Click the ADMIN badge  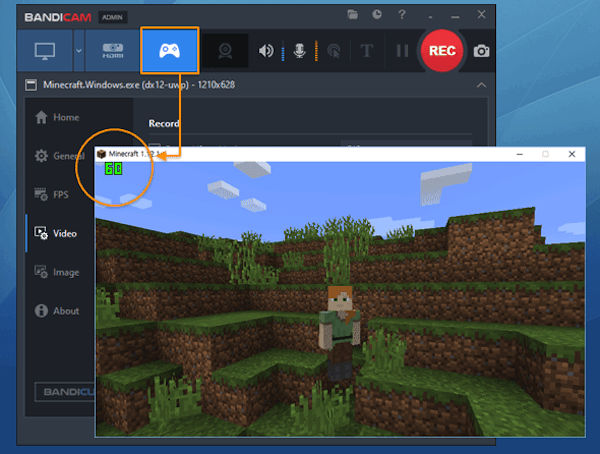[x=112, y=17]
